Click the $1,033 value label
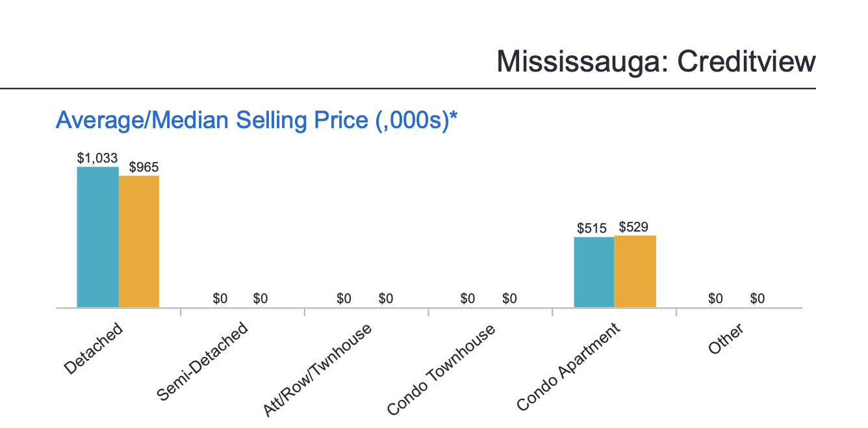Image resolution: width=868 pixels, height=428 pixels. pos(97,158)
